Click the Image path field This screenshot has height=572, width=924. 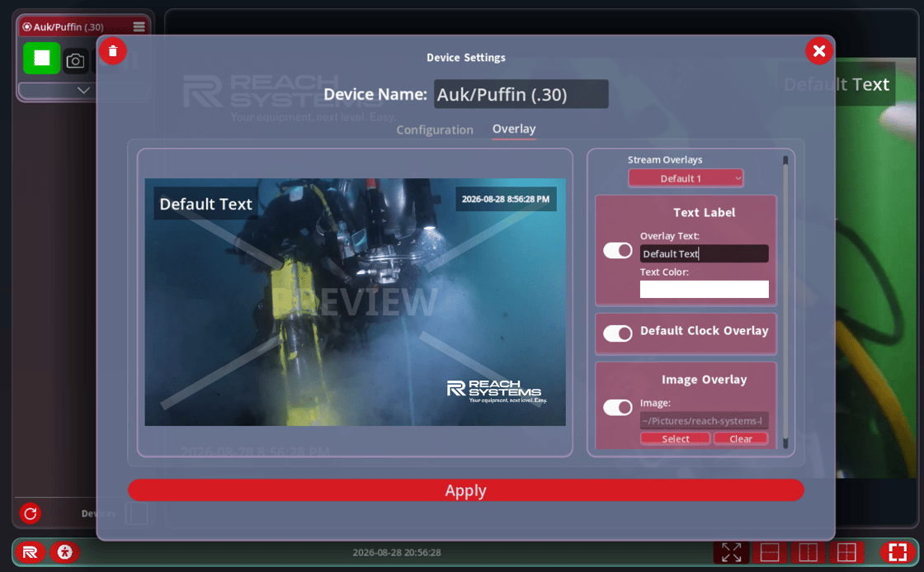[705, 420]
